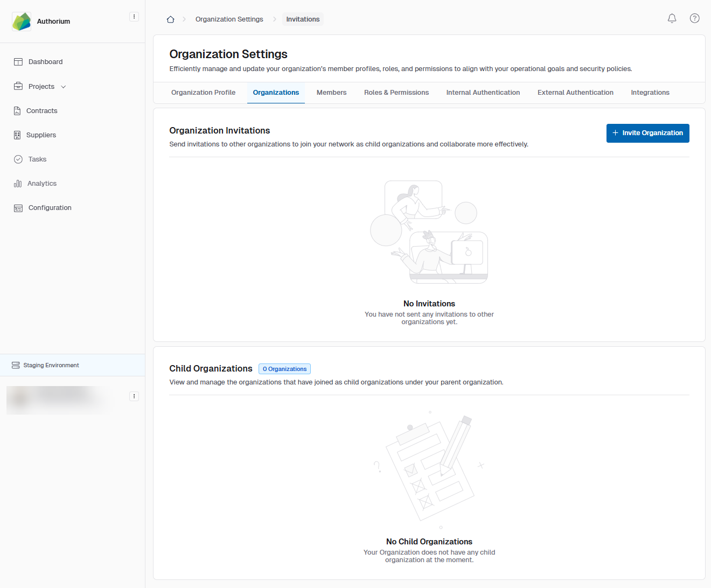
Task: Open Analytics in the sidebar
Action: (41, 184)
